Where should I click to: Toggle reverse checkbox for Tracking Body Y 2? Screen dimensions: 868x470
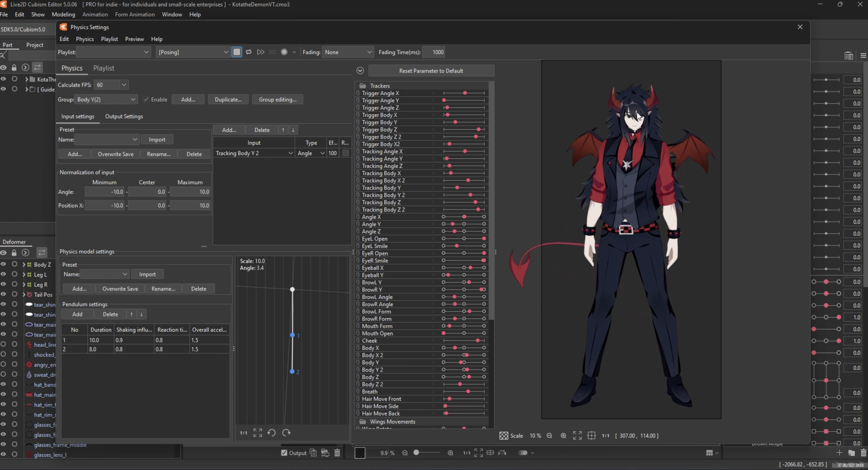click(345, 153)
